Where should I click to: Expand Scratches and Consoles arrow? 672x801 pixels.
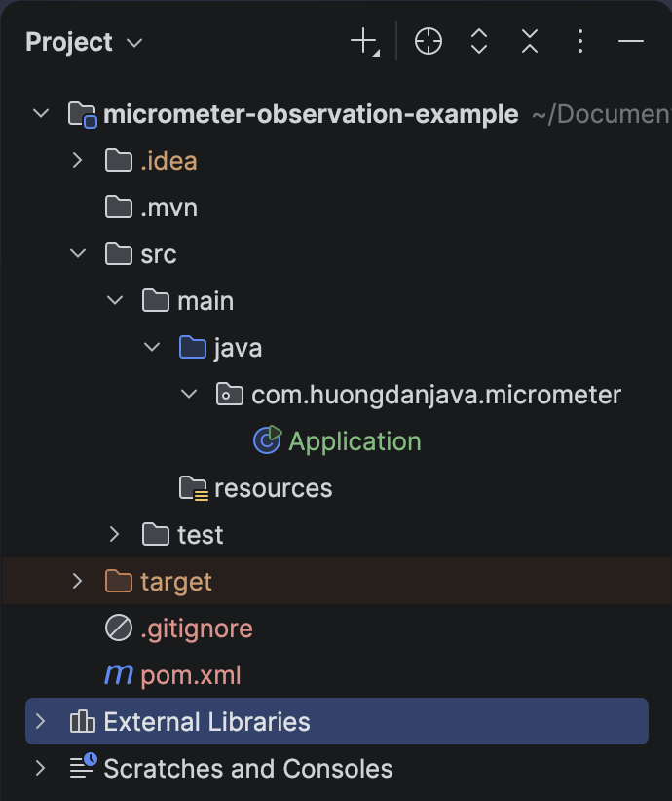40,768
